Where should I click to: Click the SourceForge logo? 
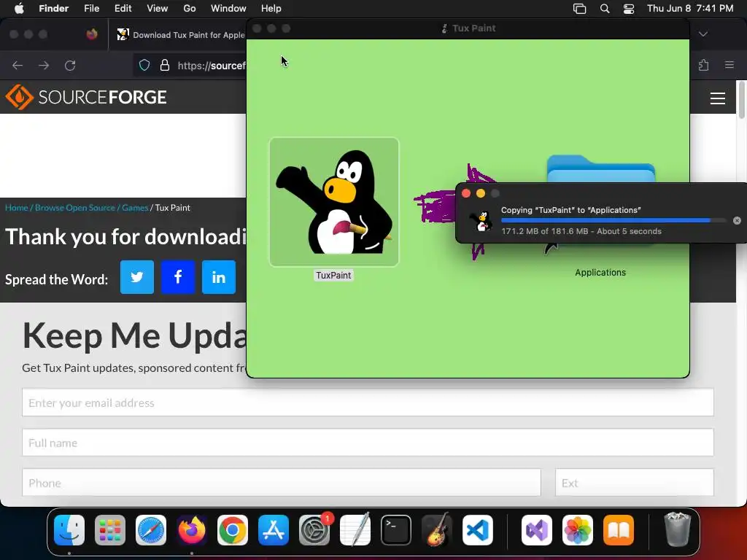click(86, 97)
